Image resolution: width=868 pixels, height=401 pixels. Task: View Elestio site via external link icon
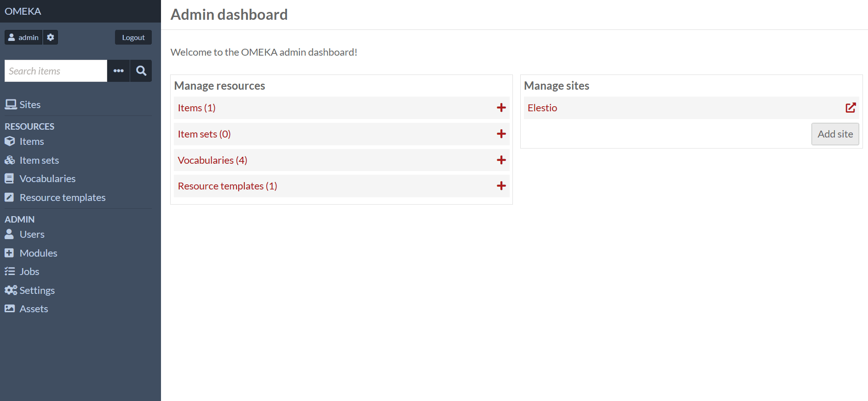pos(851,108)
